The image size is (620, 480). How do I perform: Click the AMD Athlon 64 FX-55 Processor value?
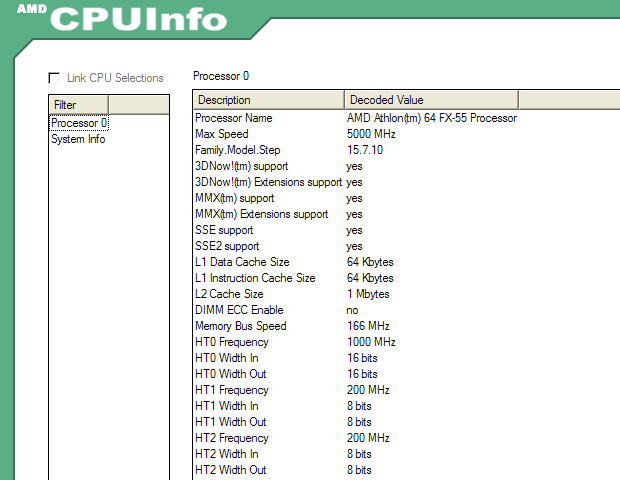pyautogui.click(x=431, y=118)
